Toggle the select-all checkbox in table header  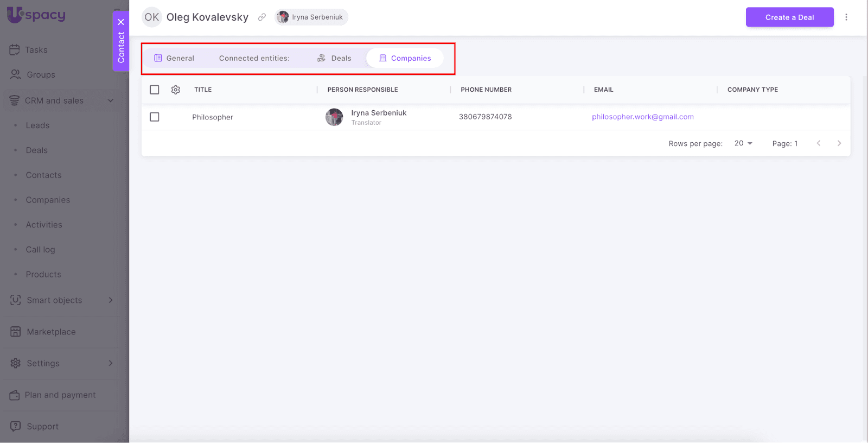point(155,90)
